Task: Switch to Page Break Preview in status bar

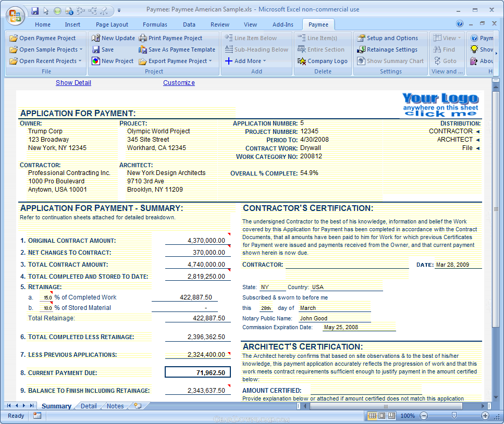Action: pos(391,416)
